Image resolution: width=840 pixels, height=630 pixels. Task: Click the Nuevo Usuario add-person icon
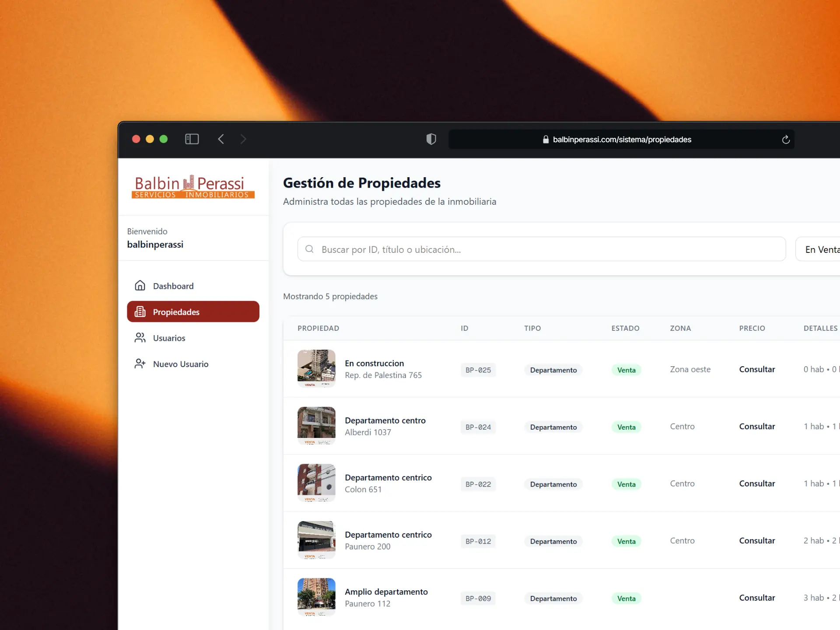[140, 364]
